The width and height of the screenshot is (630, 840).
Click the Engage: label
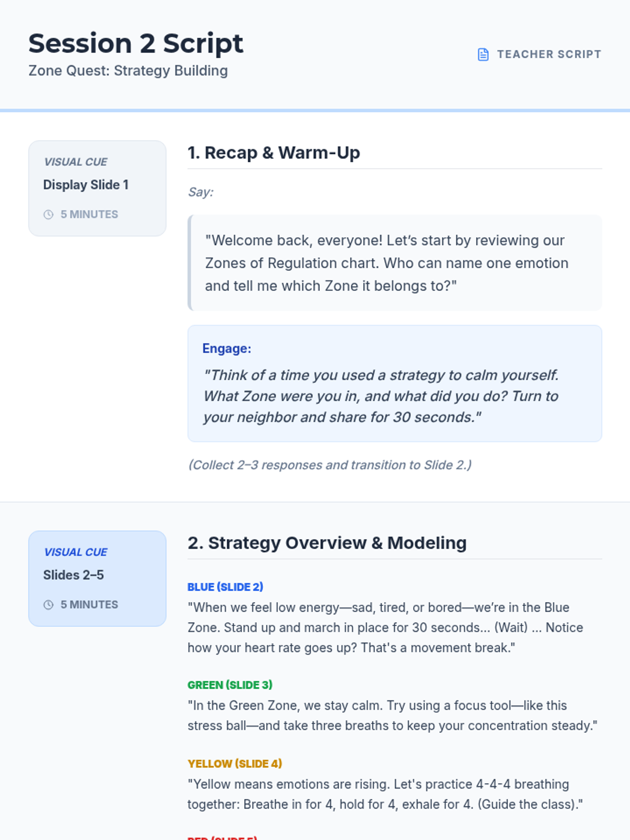[x=227, y=349]
